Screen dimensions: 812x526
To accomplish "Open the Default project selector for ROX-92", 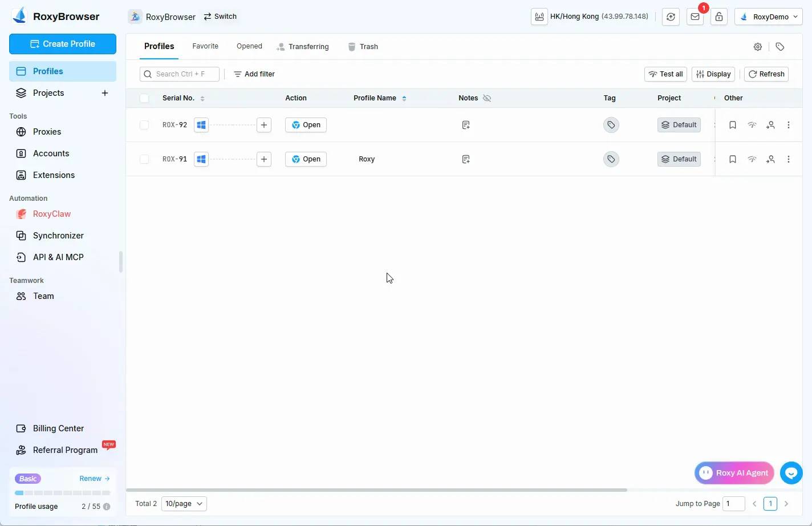I will 679,125.
